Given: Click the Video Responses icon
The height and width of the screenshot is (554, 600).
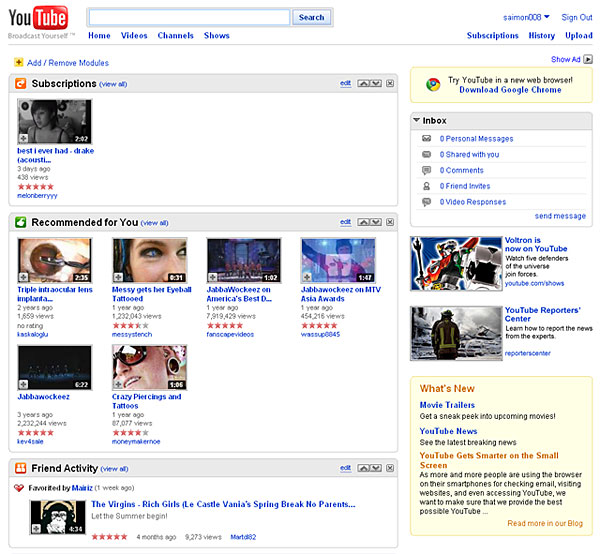Looking at the screenshot, I should [x=426, y=202].
